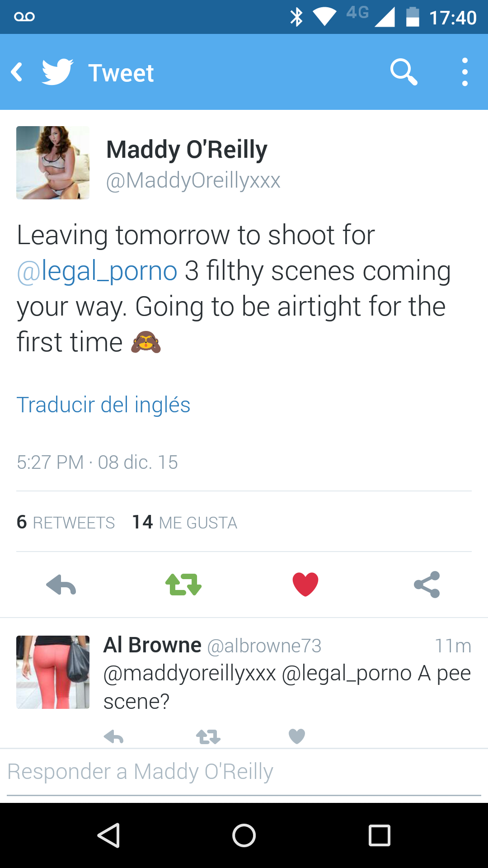
Task: Tap the Android home circle button
Action: coord(244,835)
